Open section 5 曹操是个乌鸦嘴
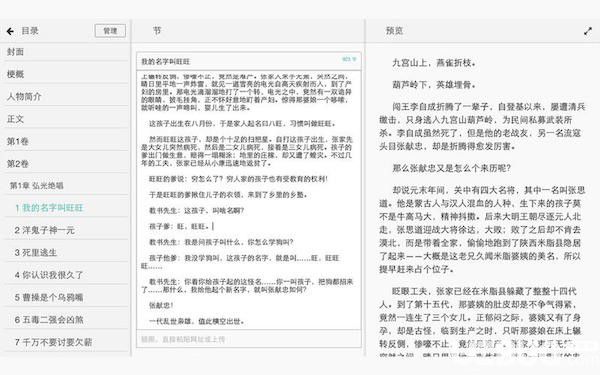600x375 pixels. [x=67, y=297]
